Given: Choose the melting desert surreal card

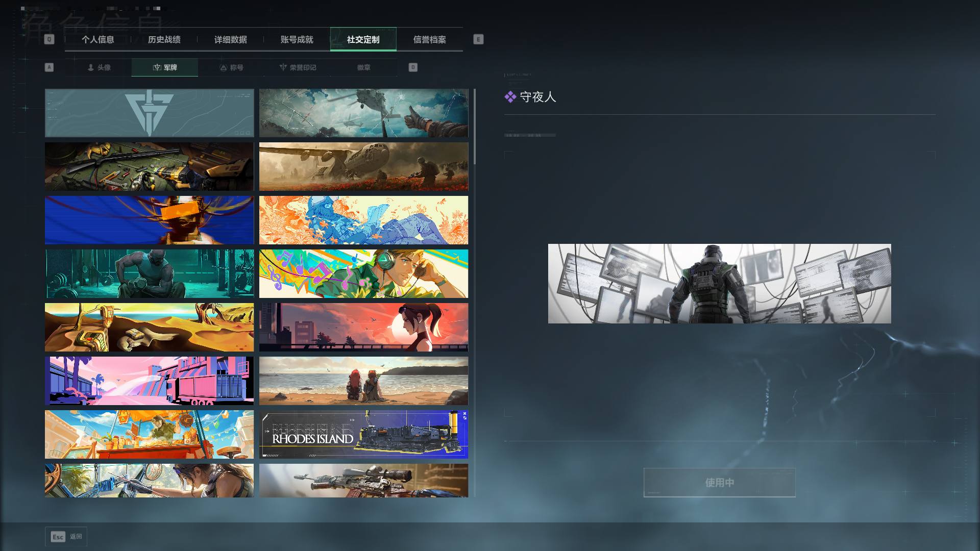Looking at the screenshot, I should pos(149,327).
